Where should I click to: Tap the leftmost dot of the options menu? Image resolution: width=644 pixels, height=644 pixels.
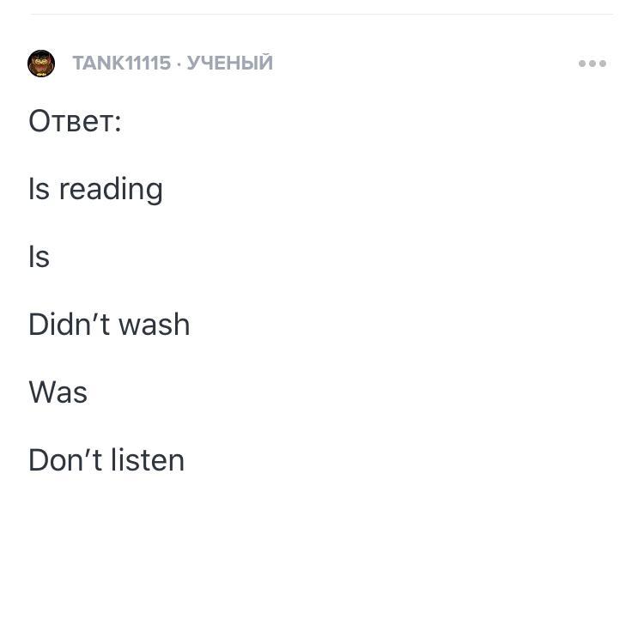(x=582, y=64)
